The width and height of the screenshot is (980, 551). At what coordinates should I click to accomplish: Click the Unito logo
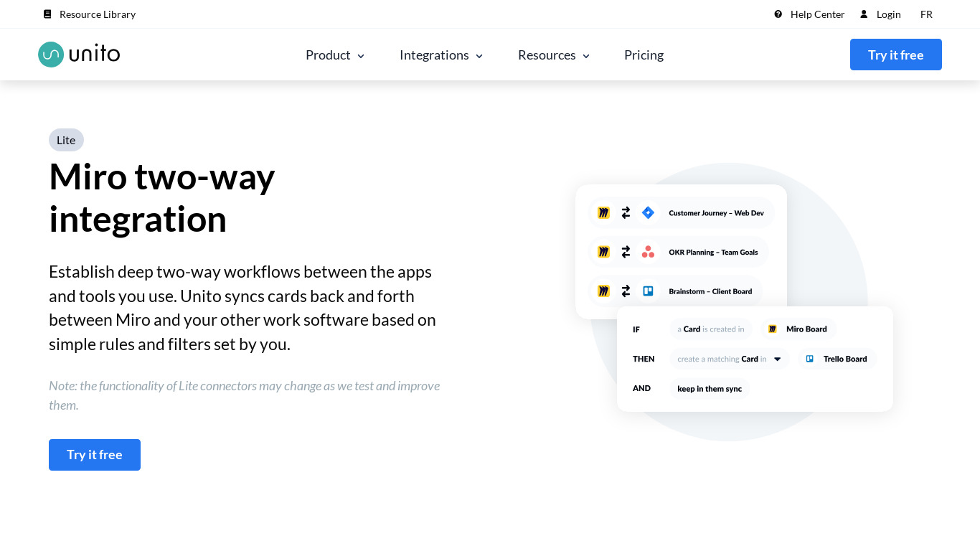pos(79,55)
